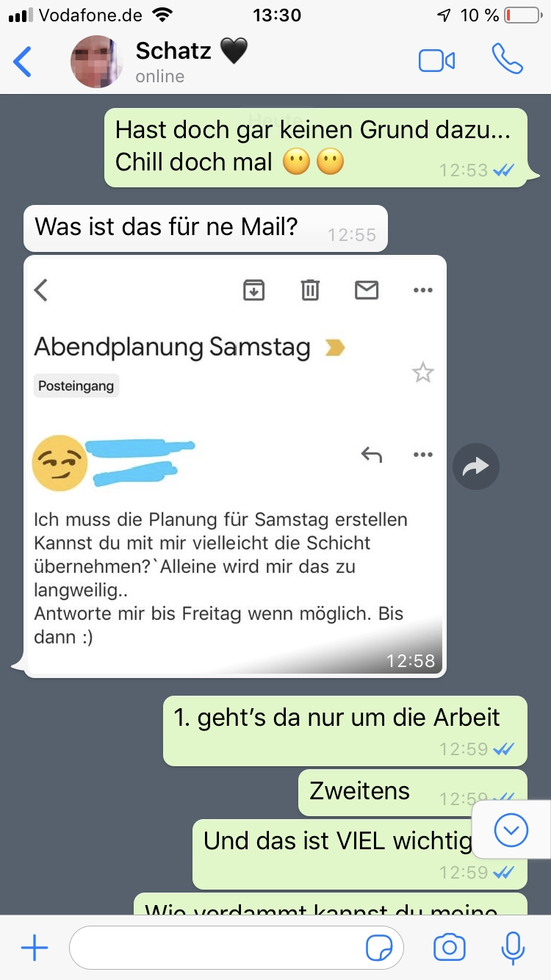Image resolution: width=551 pixels, height=980 pixels.
Task: Open the sticker picker in text field
Action: click(379, 949)
